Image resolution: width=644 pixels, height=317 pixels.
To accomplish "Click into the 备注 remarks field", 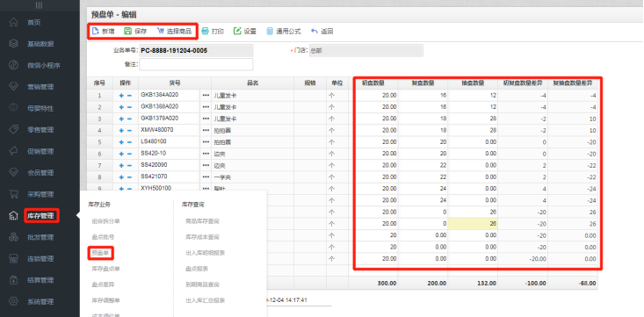I will click(196, 64).
